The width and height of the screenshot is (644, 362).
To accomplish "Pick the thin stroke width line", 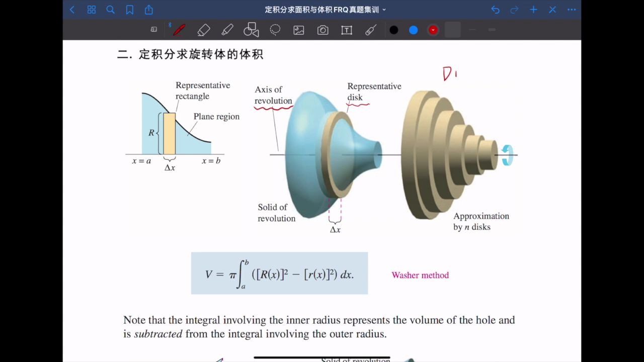I will click(472, 30).
